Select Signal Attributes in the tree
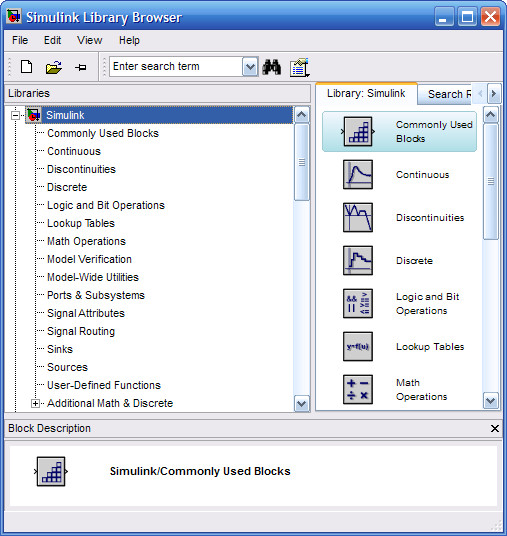The image size is (507, 536). click(86, 313)
